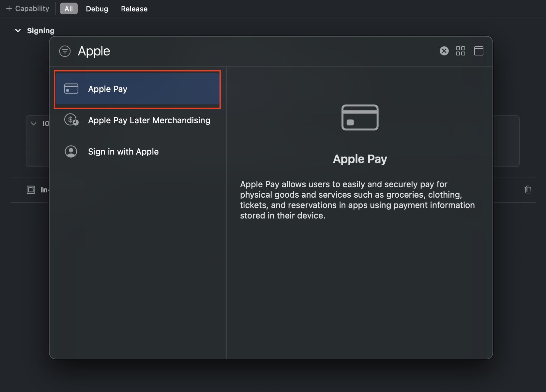The width and height of the screenshot is (546, 392).
Task: Click the Sign in with Apple person icon
Action: tap(71, 151)
